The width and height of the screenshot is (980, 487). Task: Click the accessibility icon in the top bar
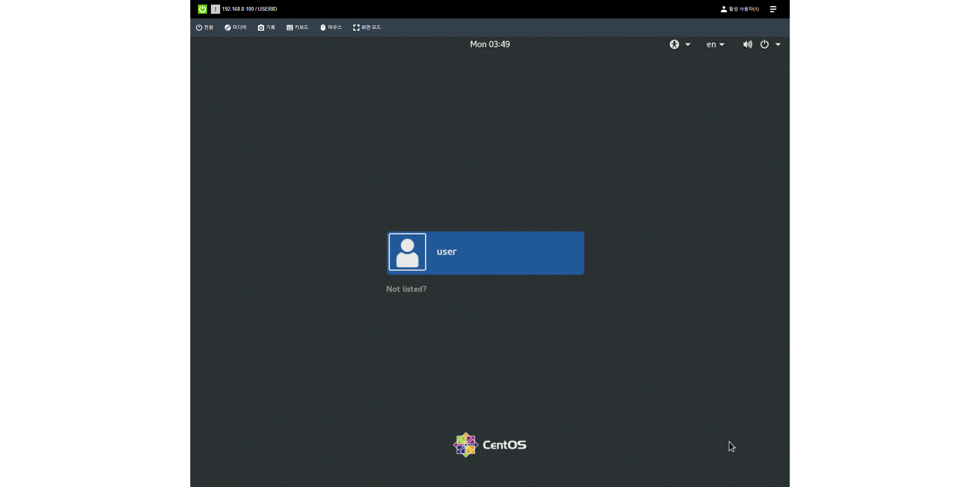click(x=674, y=44)
